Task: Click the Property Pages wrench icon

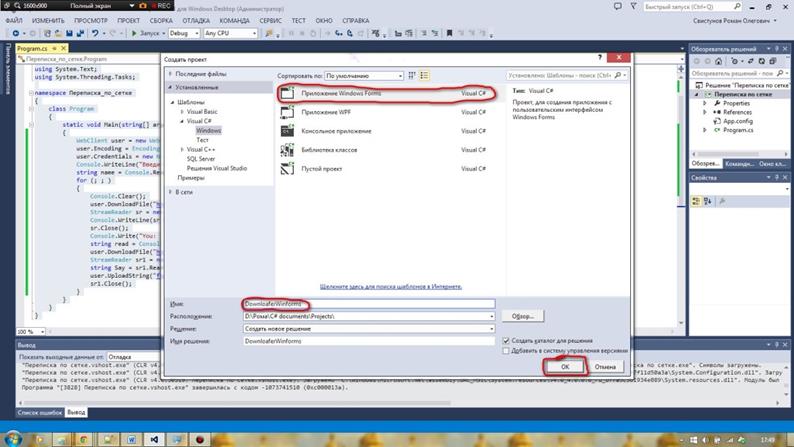Action: pos(722,201)
